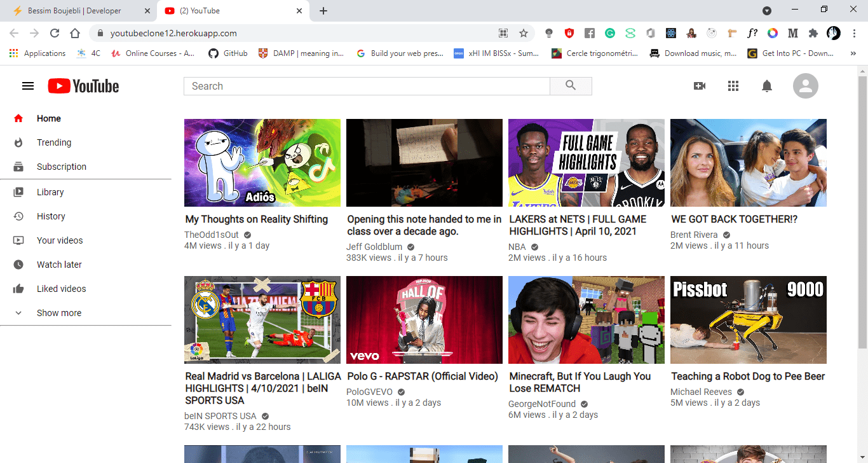Click the Liked videos thumbs-up icon
The image size is (868, 463).
[x=18, y=289]
